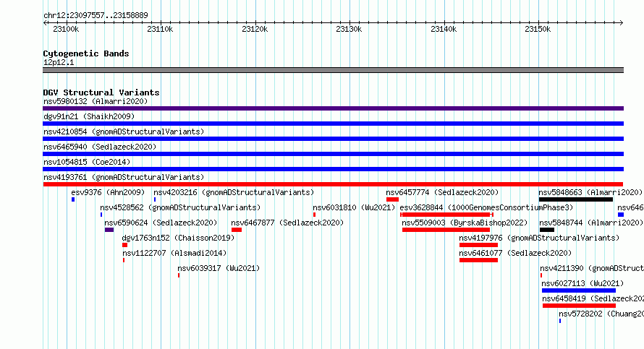Screen dimensions: 644x349
Task: Select the blue nsv1054815 variant bar
Action: (333, 169)
